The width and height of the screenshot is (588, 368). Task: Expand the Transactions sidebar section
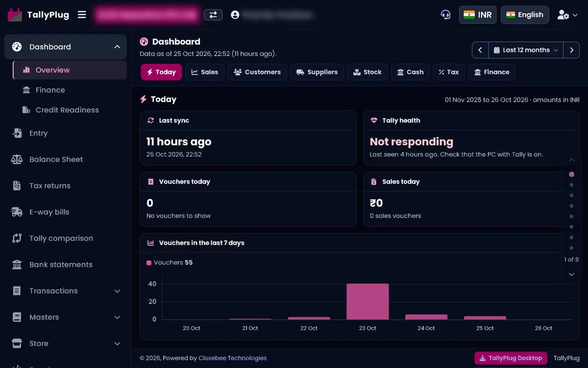pos(65,291)
